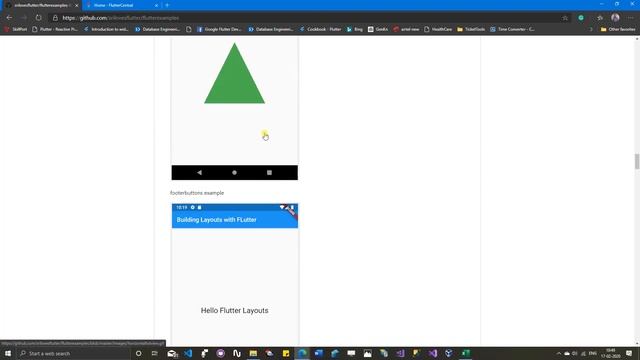
Task: Switch to the Home - FlutterCentral tab
Action: (121, 5)
